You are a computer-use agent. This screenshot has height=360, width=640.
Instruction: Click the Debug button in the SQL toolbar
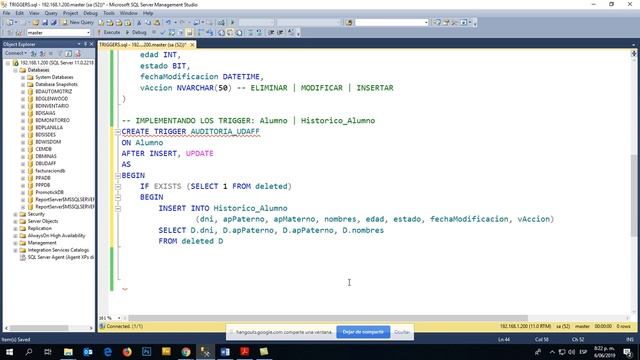pyautogui.click(x=136, y=32)
